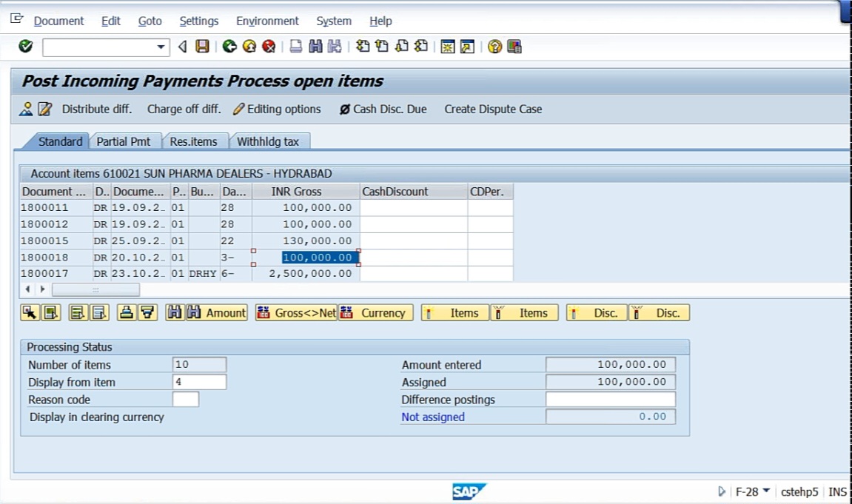
Task: Expand the status bar triangle left of F-28
Action: click(722, 491)
